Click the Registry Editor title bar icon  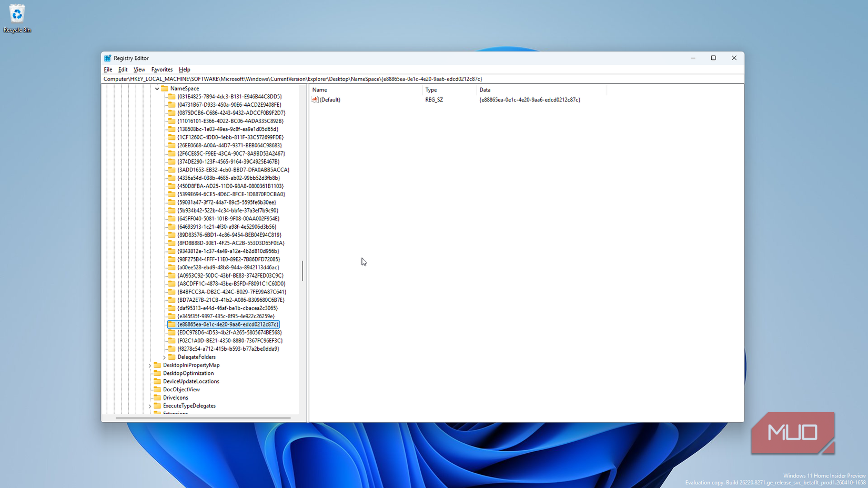pos(107,58)
